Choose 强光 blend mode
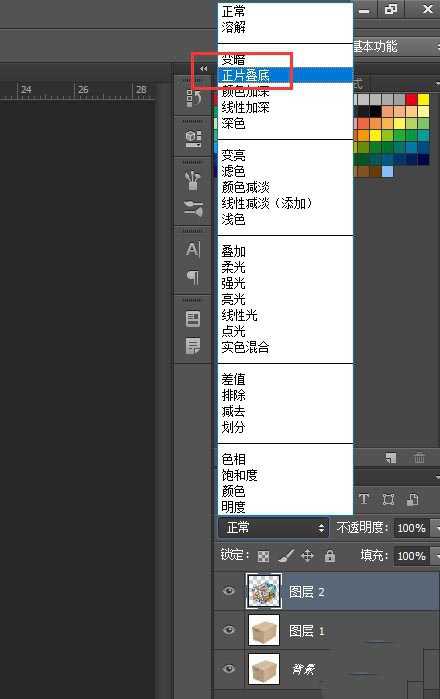This screenshot has width=440, height=699. (285, 284)
